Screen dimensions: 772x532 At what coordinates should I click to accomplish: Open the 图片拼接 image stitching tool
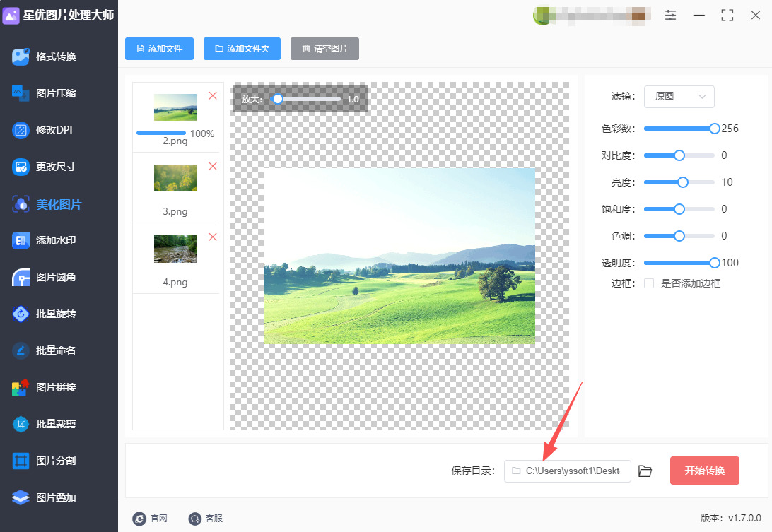click(45, 387)
